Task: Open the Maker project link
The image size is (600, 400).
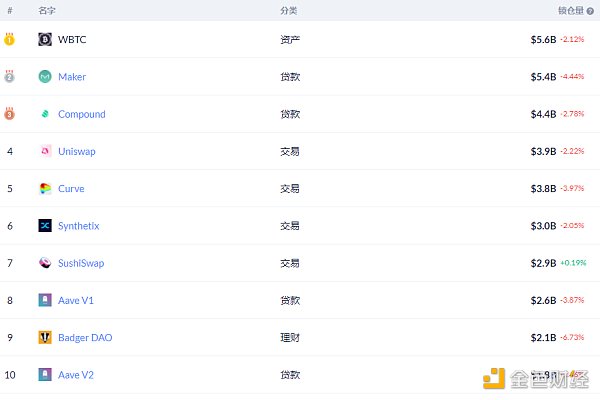Action: pos(72,77)
